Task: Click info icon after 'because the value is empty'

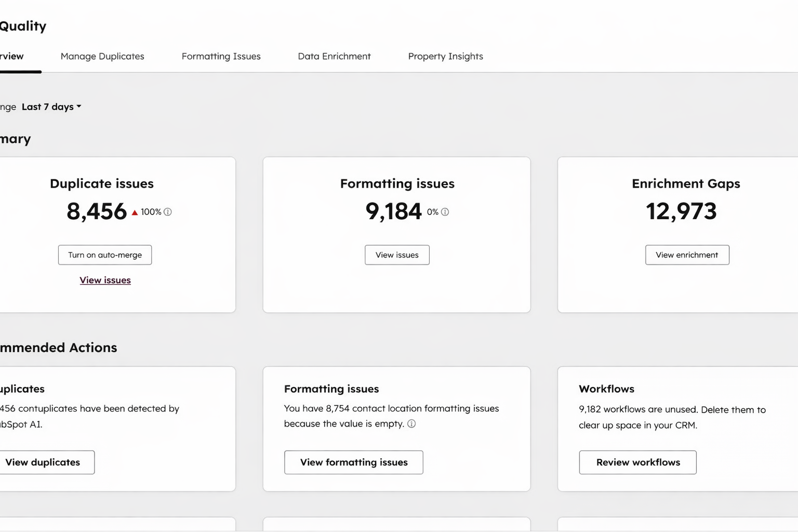Action: pos(411,423)
